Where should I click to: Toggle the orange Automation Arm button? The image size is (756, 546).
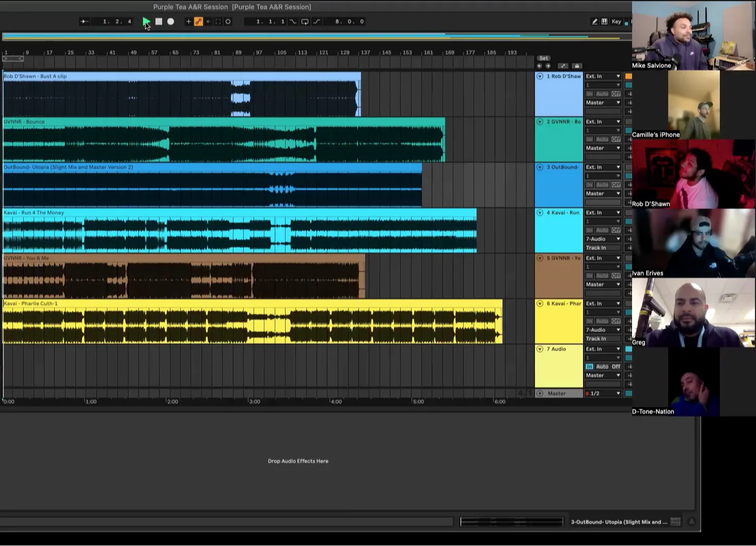coord(198,22)
